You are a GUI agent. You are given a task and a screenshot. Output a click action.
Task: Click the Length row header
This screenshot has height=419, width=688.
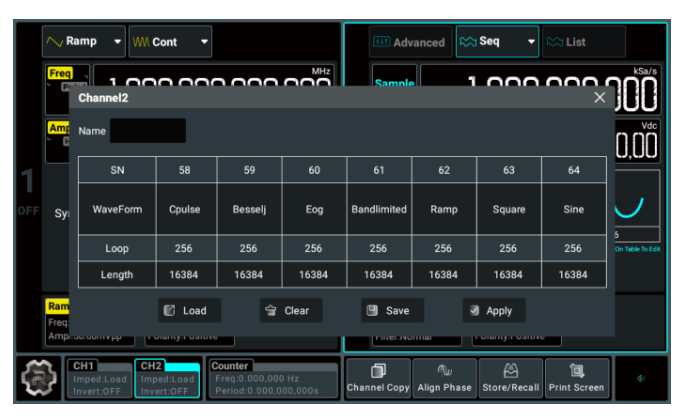coord(117,275)
